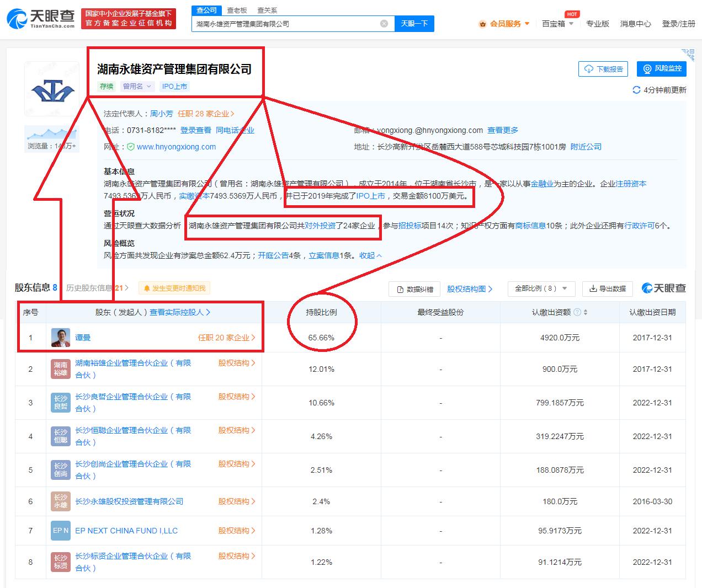
Task: Open the 全部比例 (8) filter dropdown
Action: (541, 288)
